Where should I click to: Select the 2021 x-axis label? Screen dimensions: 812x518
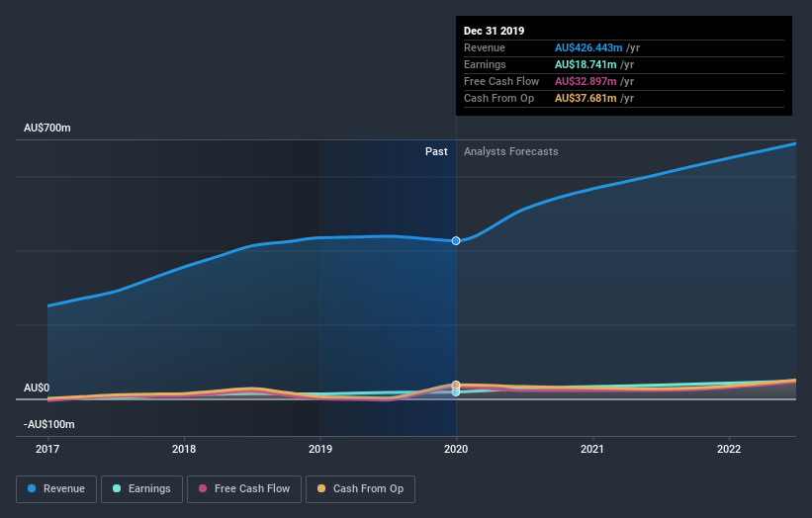pyautogui.click(x=591, y=449)
